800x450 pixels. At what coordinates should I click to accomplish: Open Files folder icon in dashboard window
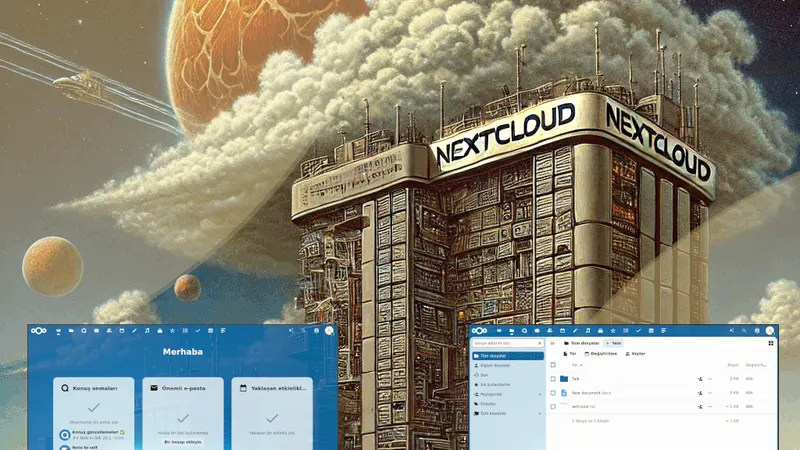(71, 331)
